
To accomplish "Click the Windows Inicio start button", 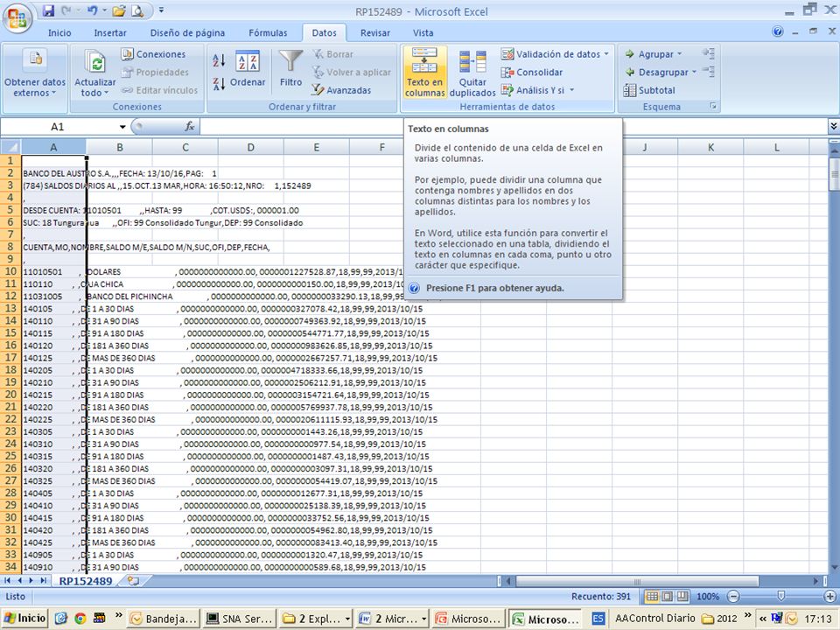I will pos(24,619).
